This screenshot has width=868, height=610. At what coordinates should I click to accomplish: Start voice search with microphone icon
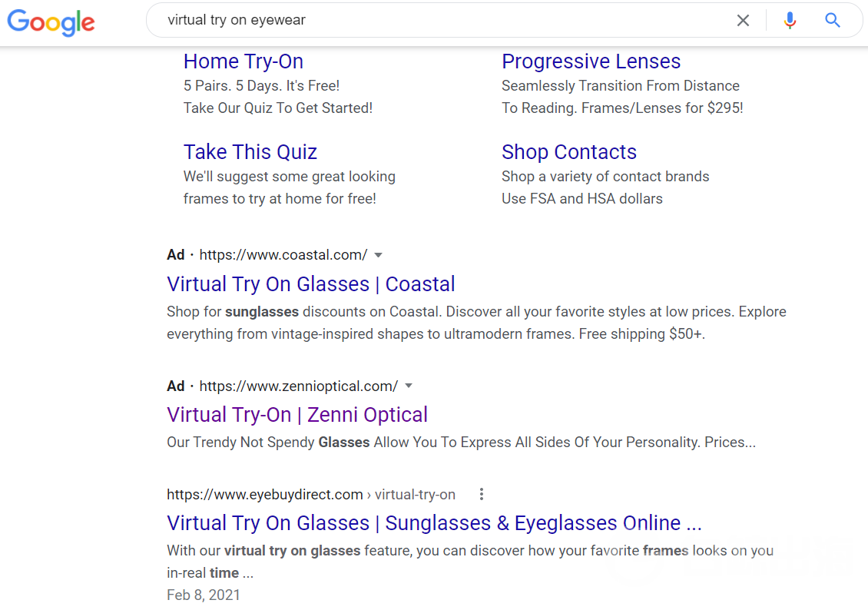point(790,21)
